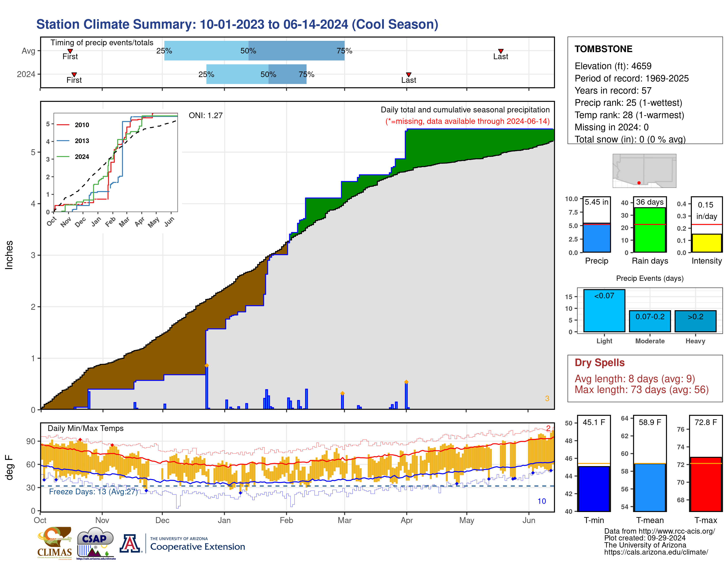The height and width of the screenshot is (563, 728).
Task: Click 'Avg length: 8 days (avg: 9)' text
Action: tap(635, 379)
